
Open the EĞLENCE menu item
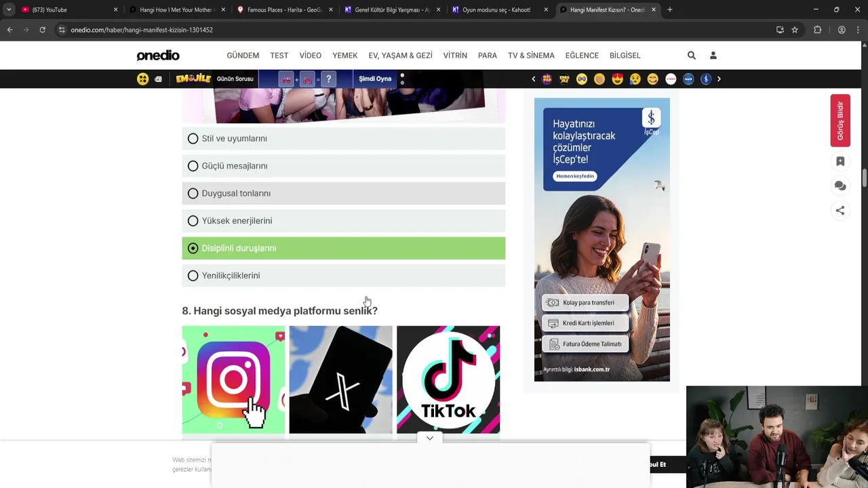pos(582,56)
